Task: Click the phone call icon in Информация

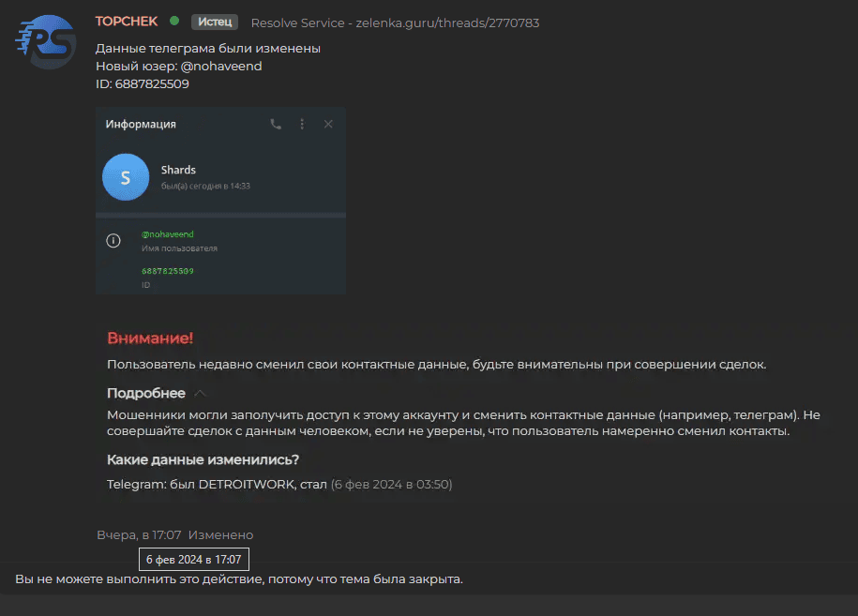Action: (276, 124)
